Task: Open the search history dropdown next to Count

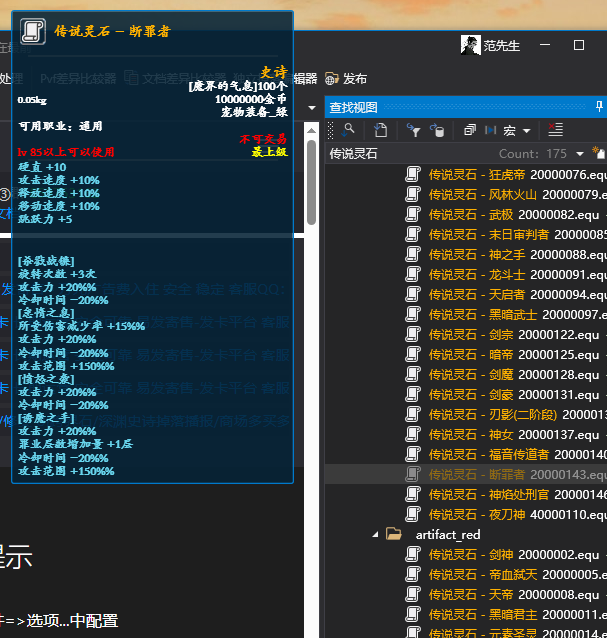Action: [x=580, y=154]
